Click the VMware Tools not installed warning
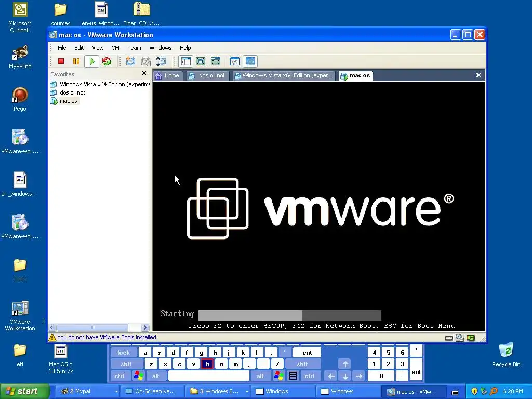The image size is (532, 399). tap(103, 337)
